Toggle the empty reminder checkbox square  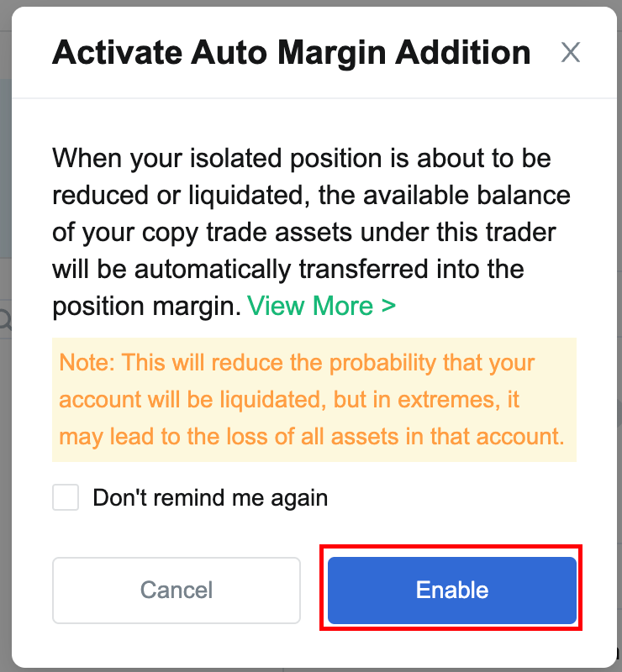[x=66, y=497]
